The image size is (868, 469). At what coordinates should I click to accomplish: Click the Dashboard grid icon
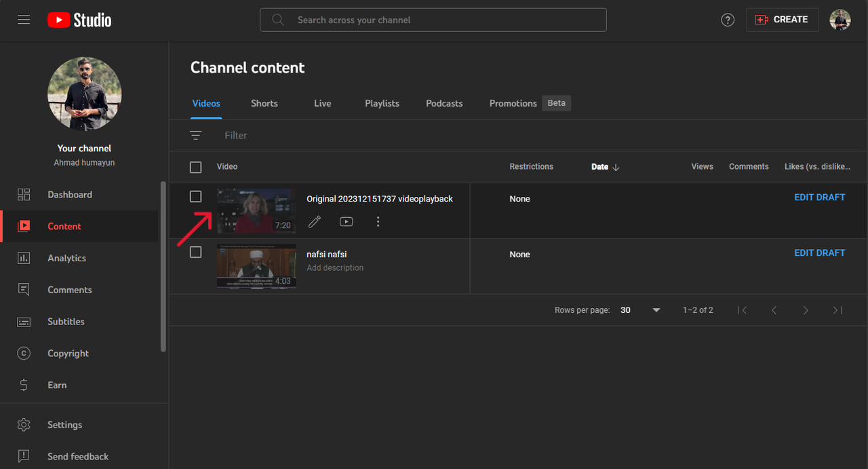[x=24, y=195]
